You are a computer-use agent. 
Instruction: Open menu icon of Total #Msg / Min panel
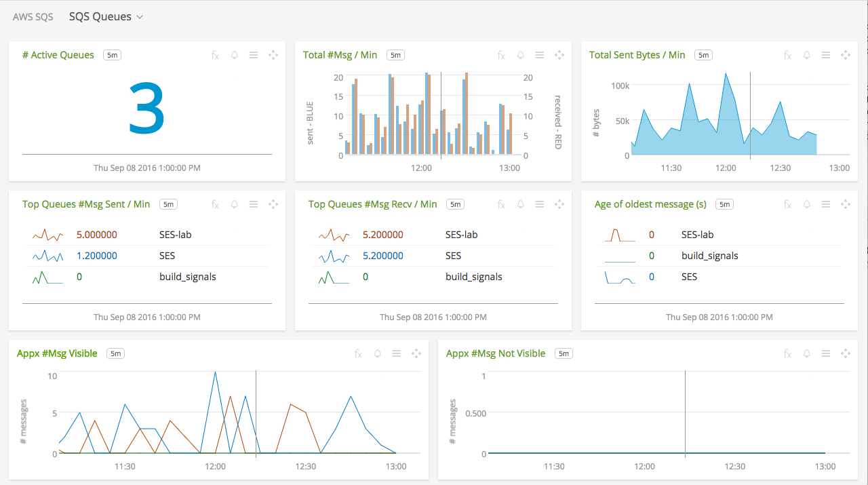pos(540,55)
